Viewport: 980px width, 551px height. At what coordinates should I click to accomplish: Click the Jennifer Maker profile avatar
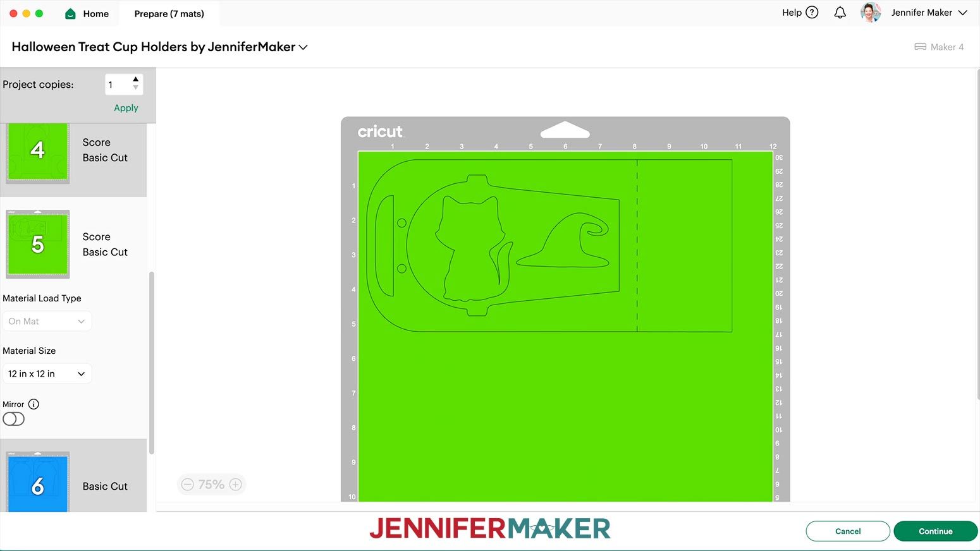tap(871, 12)
